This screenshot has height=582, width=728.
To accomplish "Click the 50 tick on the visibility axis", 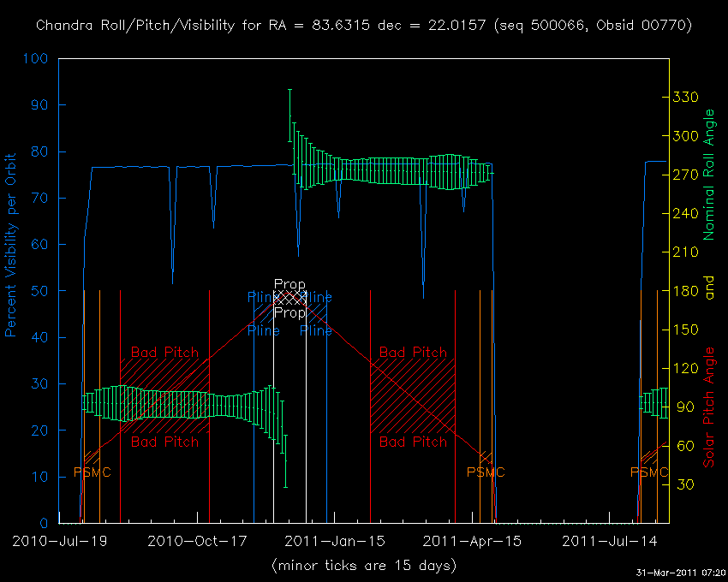I will click(x=41, y=291).
